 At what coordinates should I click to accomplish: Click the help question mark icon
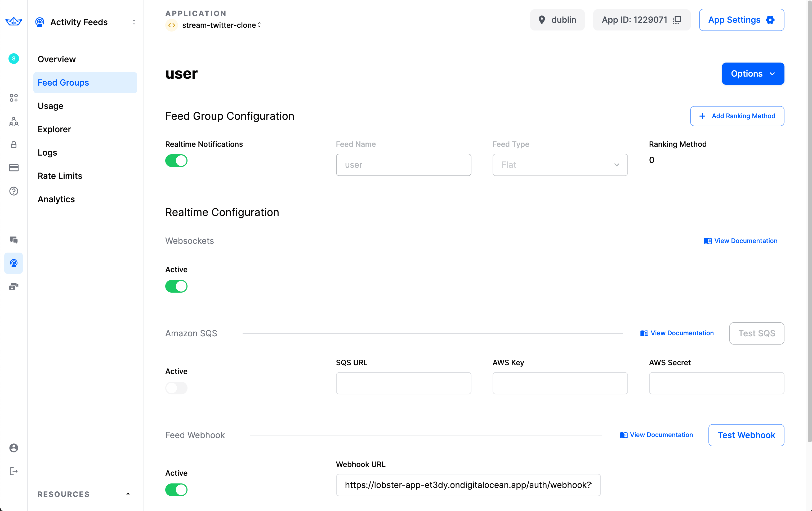[14, 191]
